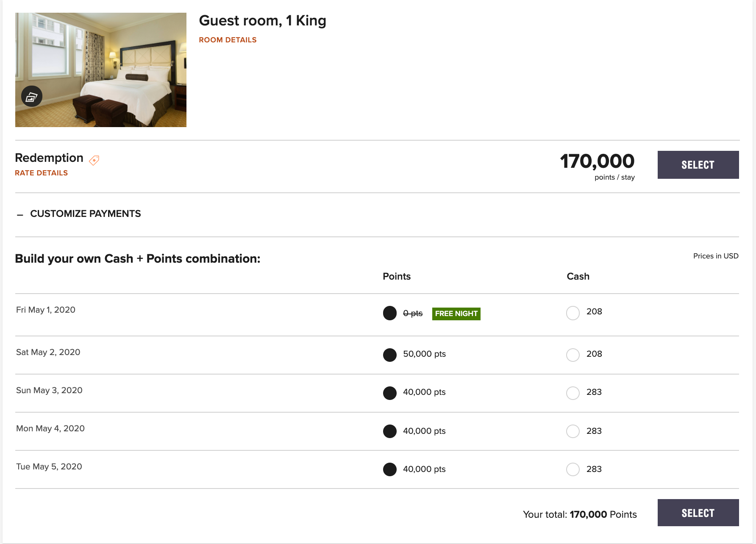This screenshot has height=544, width=756.
Task: Click the green Free Night badge
Action: [x=456, y=314]
